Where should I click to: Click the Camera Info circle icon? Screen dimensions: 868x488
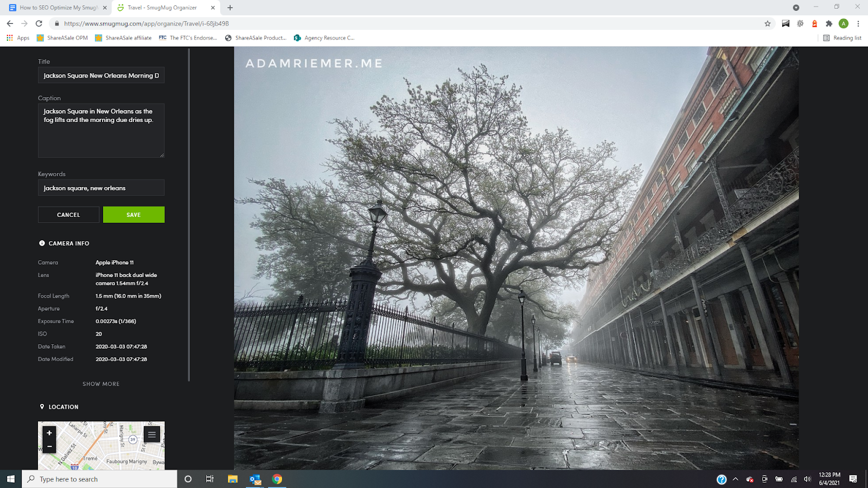42,243
